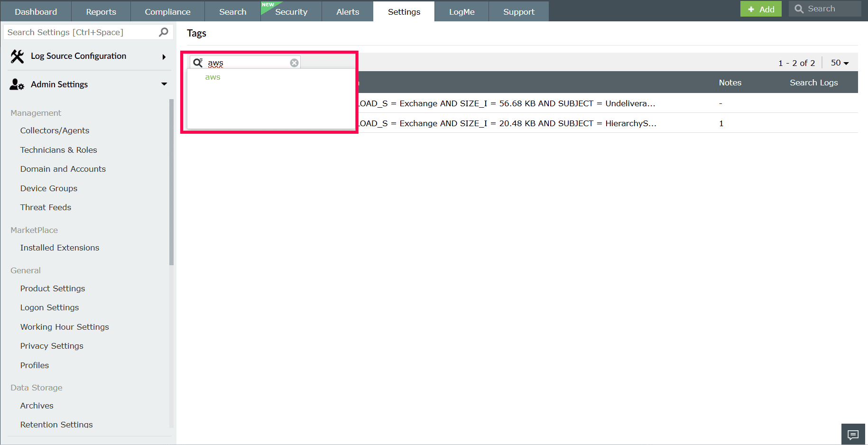Click the Admin Settings user-gear icon

(17, 84)
